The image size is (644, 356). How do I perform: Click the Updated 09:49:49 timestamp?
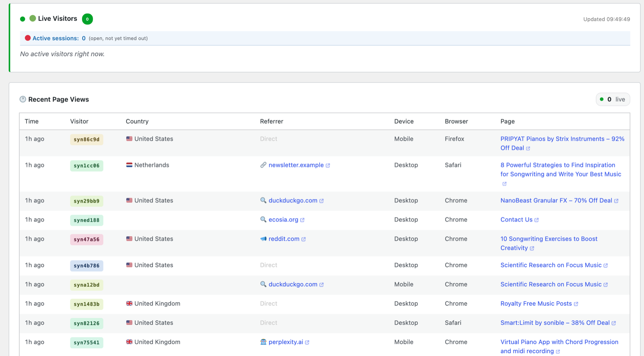pos(607,19)
